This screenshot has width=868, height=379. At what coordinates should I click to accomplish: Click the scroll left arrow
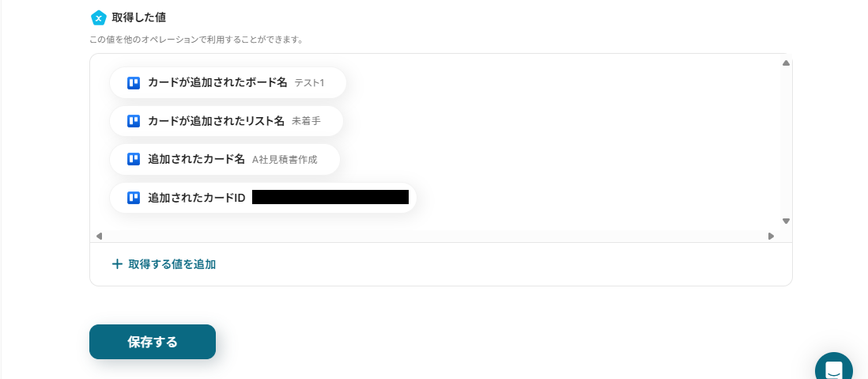coord(99,236)
